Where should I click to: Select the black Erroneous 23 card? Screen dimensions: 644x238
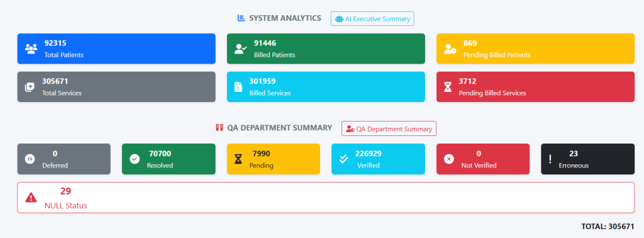(x=588, y=159)
